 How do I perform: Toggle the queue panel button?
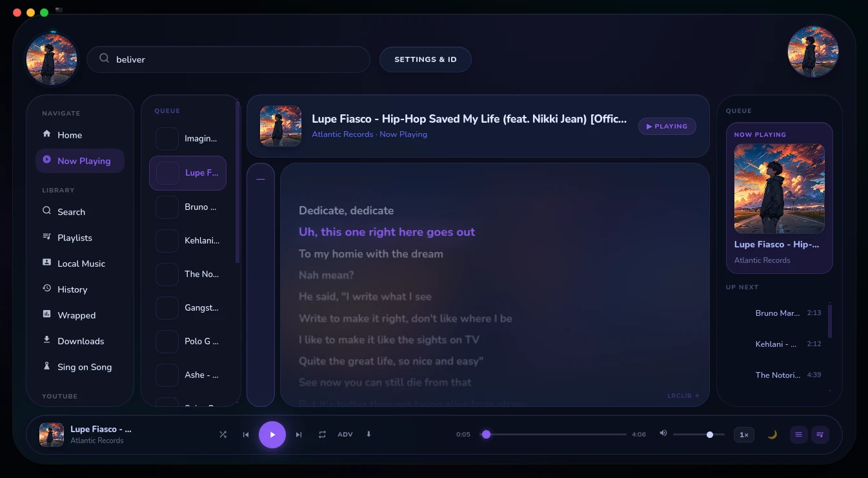820,435
